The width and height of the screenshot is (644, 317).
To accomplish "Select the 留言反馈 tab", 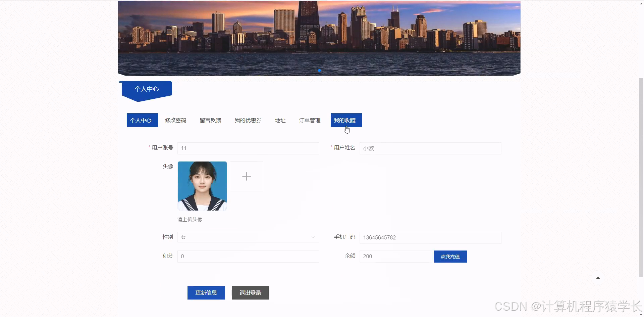I will click(x=210, y=120).
